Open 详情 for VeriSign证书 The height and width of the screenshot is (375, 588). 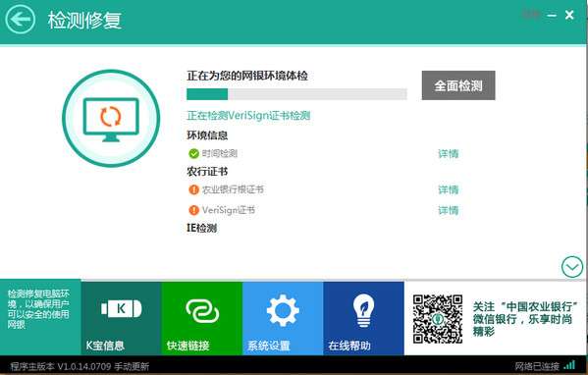point(449,210)
